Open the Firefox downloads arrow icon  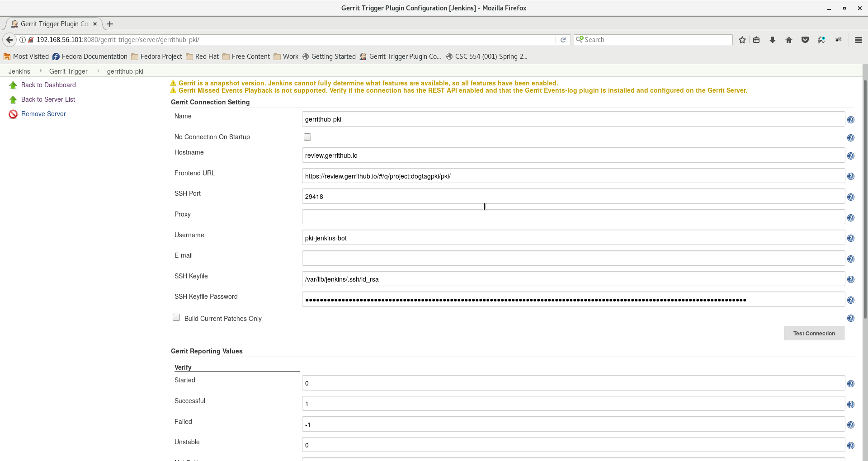pos(773,40)
